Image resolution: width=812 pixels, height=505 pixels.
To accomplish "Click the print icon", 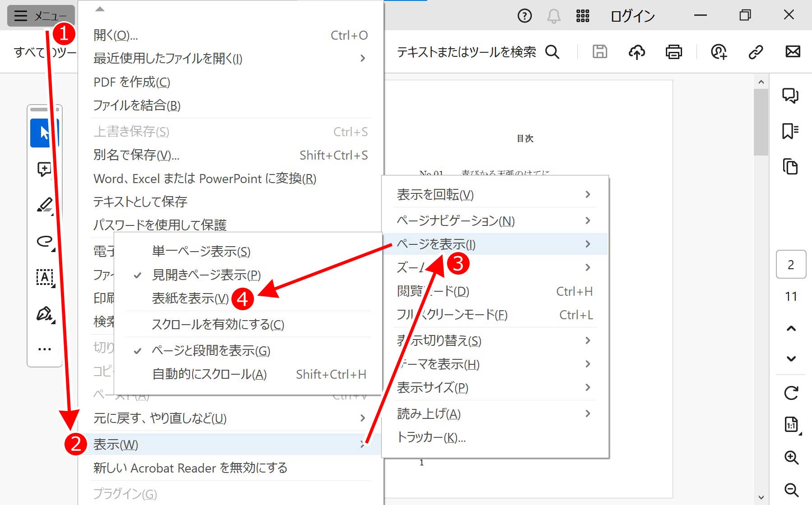I will [x=674, y=52].
